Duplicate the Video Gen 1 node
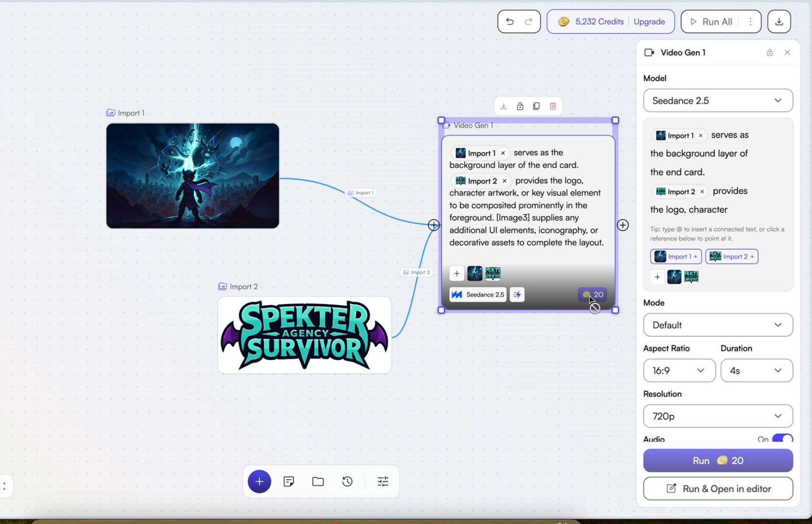812x524 pixels. (x=536, y=106)
